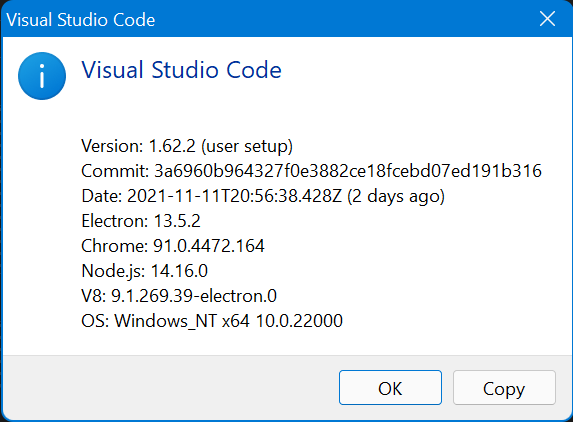
Task: Click the Chrome: 91.0.4472.164 line
Action: (x=173, y=246)
